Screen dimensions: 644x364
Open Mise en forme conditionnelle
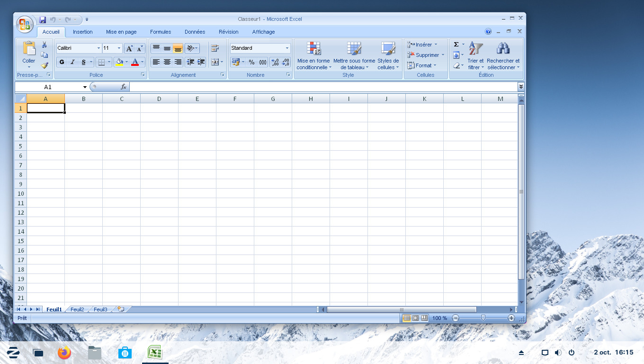pos(313,56)
